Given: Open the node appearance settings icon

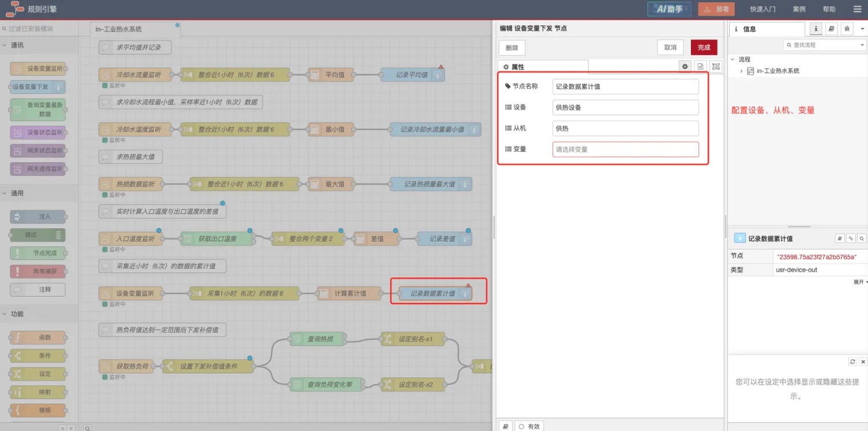Looking at the screenshot, I should point(716,67).
